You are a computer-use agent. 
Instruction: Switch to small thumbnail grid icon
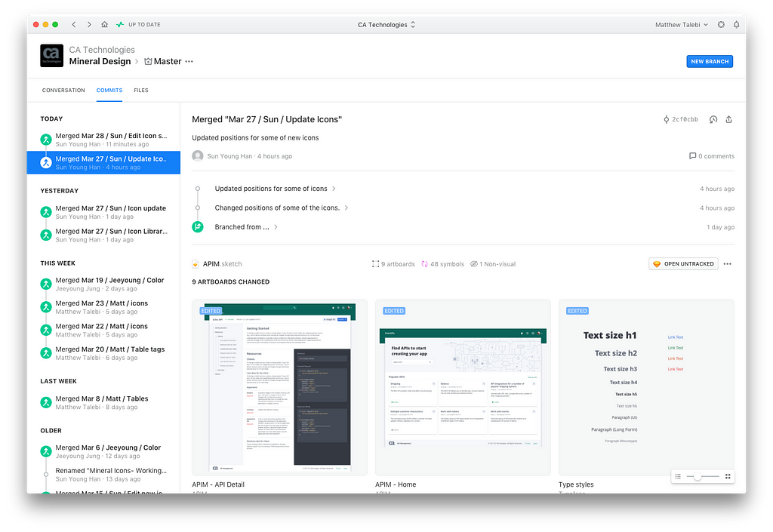coord(678,476)
